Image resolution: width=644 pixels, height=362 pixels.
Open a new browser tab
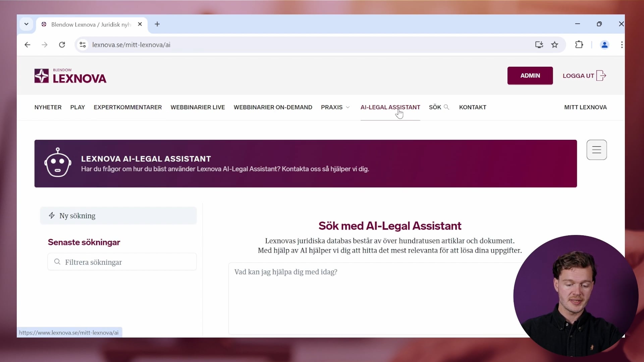coord(157,24)
